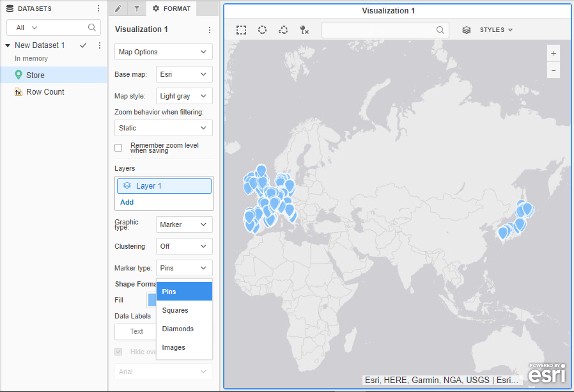Choose Diamonds marker type option
The image size is (574, 392).
pos(178,329)
